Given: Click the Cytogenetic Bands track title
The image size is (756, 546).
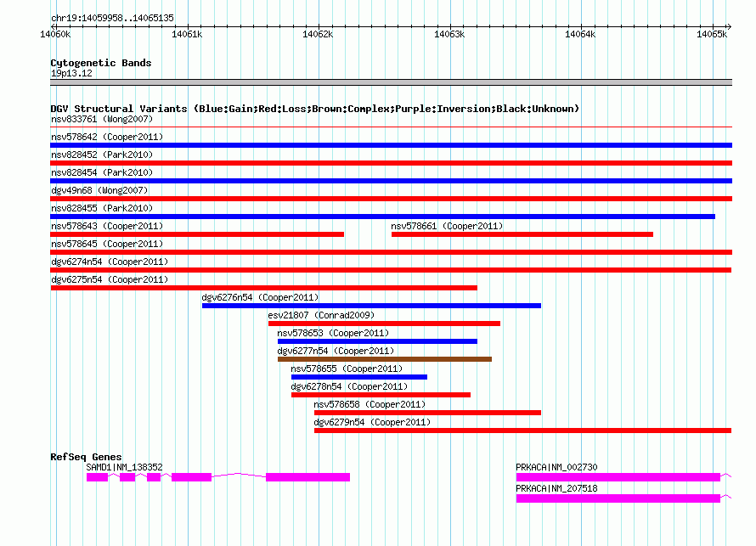Looking at the screenshot, I should (101, 63).
